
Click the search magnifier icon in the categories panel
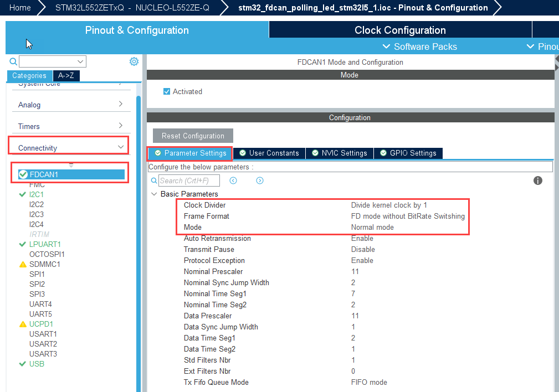click(13, 61)
